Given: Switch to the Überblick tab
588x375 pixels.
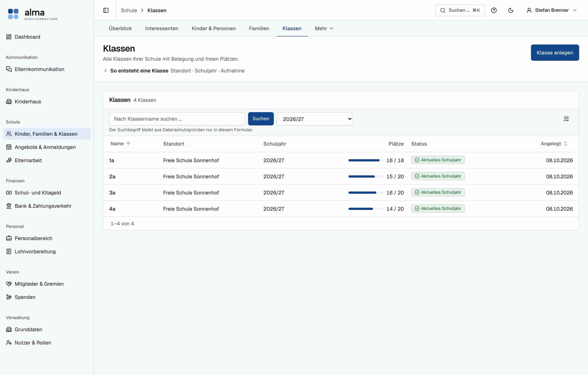Looking at the screenshot, I should coord(120,28).
